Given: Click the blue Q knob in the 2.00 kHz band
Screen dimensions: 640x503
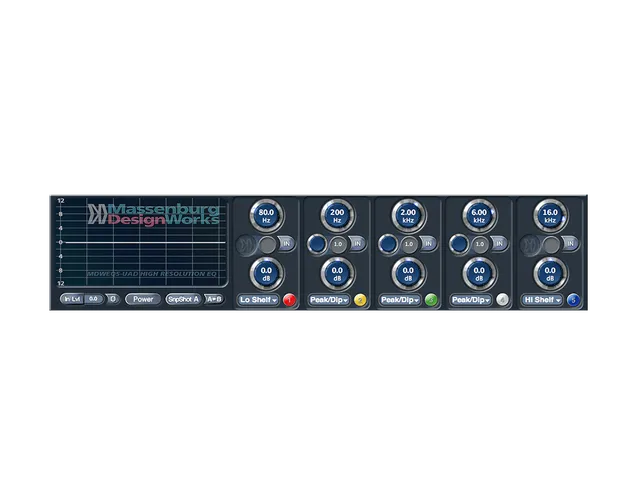Looking at the screenshot, I should [x=388, y=244].
